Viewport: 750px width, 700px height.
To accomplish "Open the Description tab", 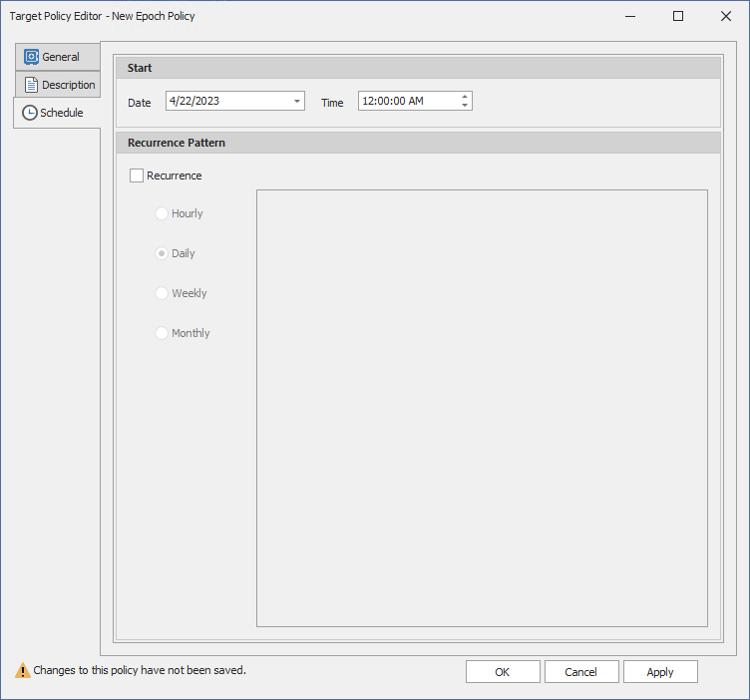I will pyautogui.click(x=68, y=85).
